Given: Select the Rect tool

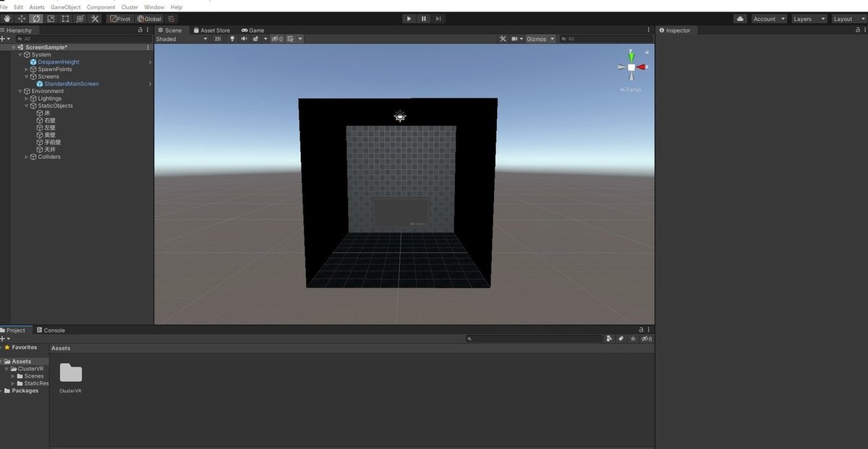Looking at the screenshot, I should tap(65, 19).
